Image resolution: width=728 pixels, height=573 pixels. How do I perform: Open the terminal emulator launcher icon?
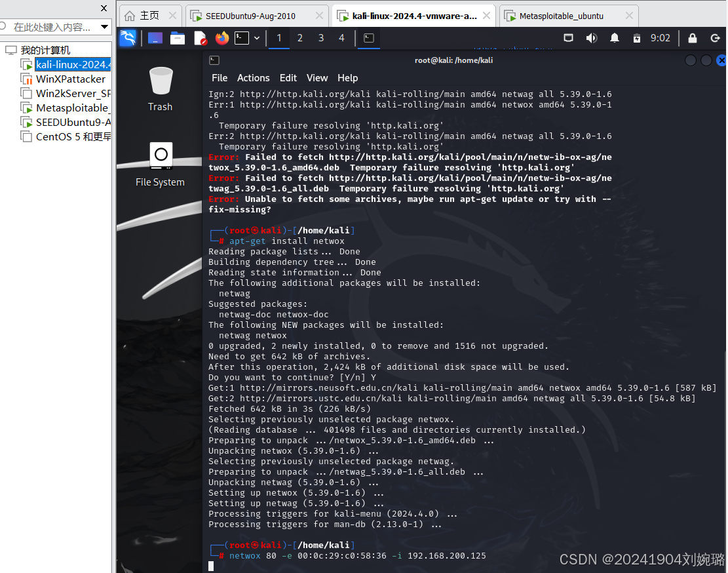(242, 38)
